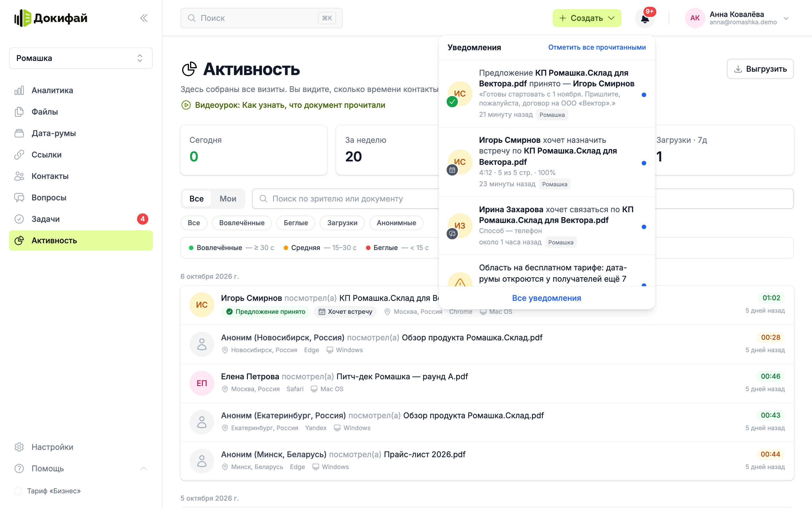Collapse the sidebar with double-chevron icon
The image size is (812, 508).
(144, 18)
